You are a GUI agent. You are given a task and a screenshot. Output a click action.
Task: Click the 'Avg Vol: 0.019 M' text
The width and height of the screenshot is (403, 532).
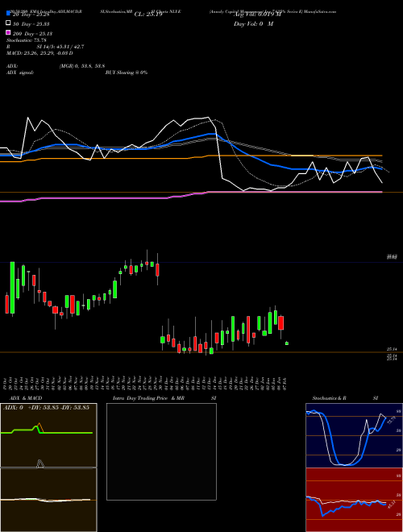pyautogui.click(x=258, y=15)
